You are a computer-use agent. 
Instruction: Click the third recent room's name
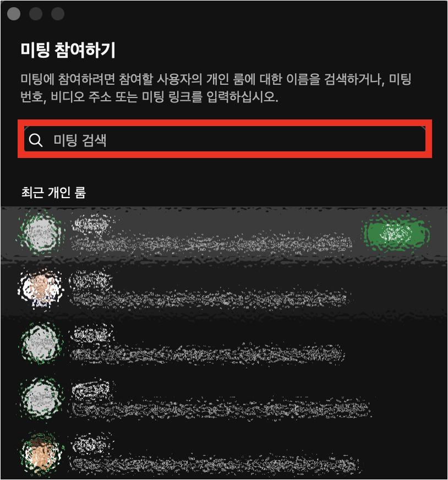click(x=91, y=334)
